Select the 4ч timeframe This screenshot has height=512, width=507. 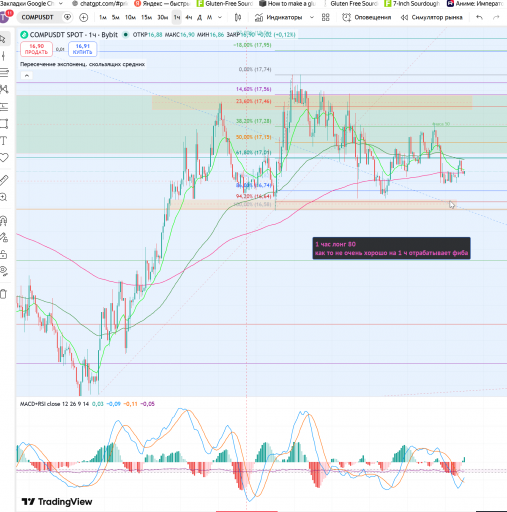189,17
